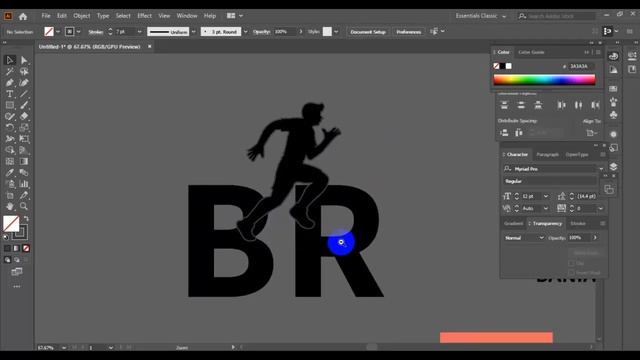640x360 pixels.
Task: Open the 3 pt. Round brush dropdown
Action: pyautogui.click(x=245, y=32)
